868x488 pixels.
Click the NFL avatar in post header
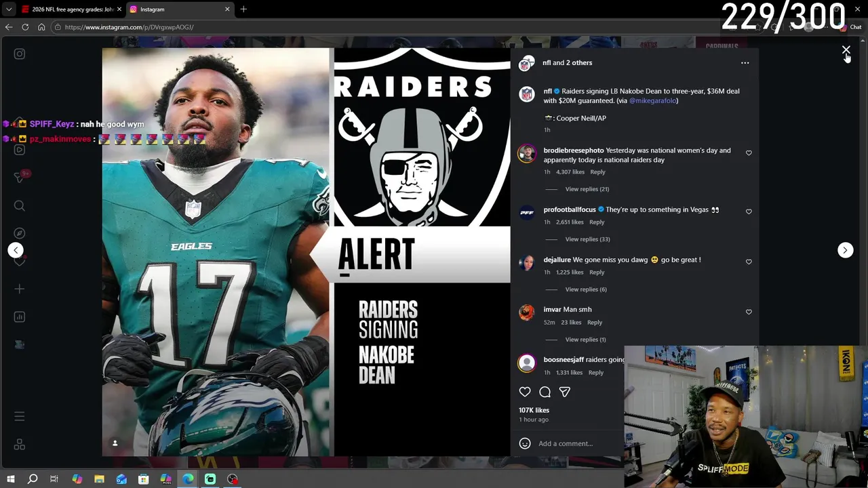point(526,64)
